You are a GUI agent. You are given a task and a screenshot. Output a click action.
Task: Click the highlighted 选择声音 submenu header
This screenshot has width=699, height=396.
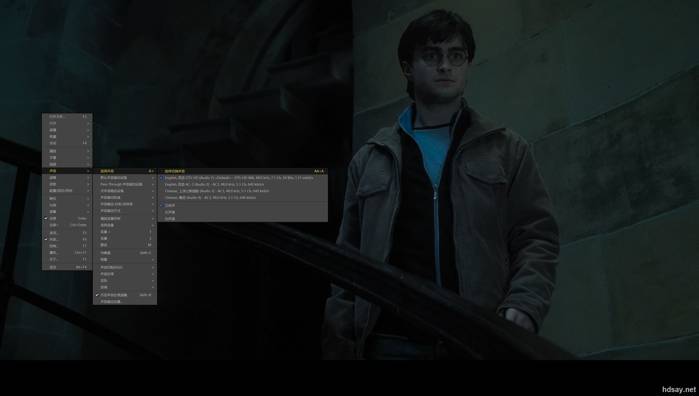click(x=125, y=171)
